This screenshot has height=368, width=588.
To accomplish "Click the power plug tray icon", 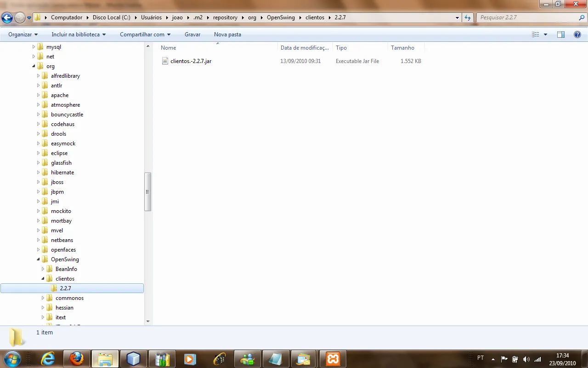I will 515,359.
